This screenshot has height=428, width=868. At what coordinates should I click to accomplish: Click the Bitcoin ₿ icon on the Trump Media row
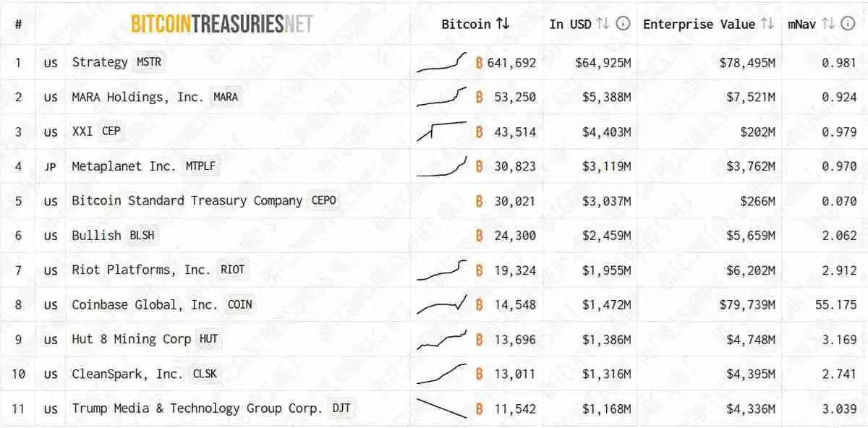point(478,408)
